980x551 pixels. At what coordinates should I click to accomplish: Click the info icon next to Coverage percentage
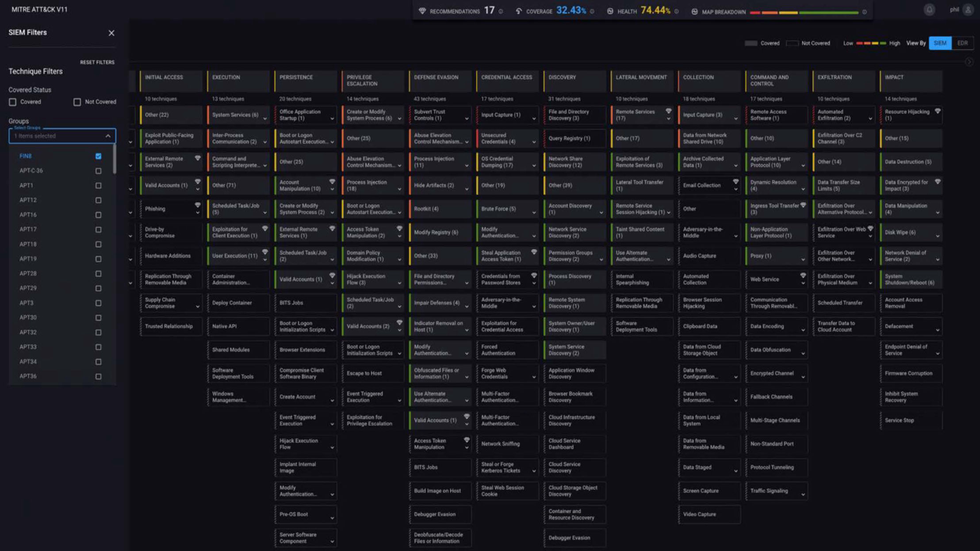(x=592, y=11)
